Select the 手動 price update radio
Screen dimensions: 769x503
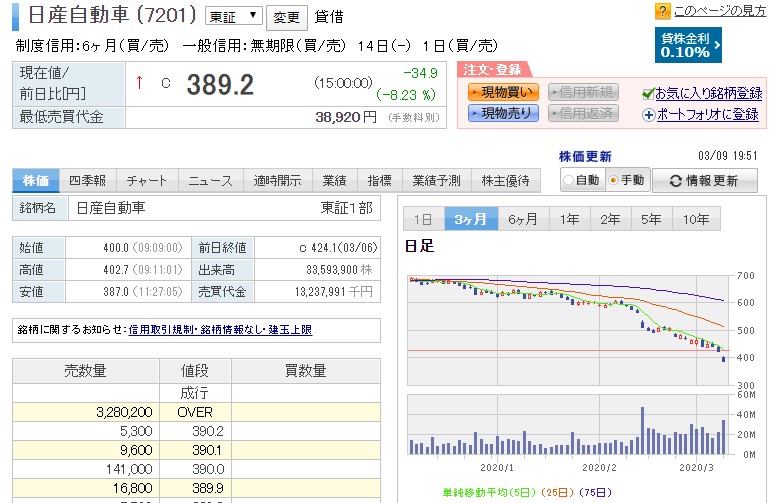[613, 180]
